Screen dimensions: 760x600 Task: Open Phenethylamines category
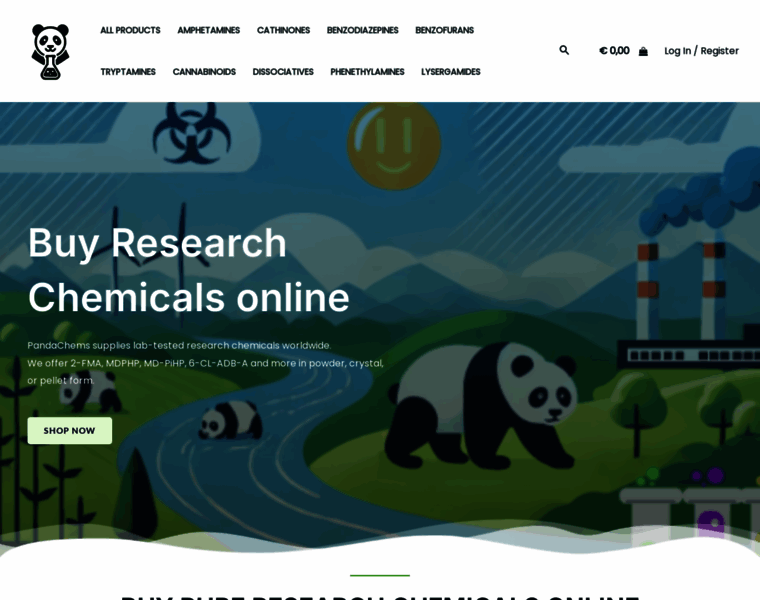pyautogui.click(x=367, y=72)
